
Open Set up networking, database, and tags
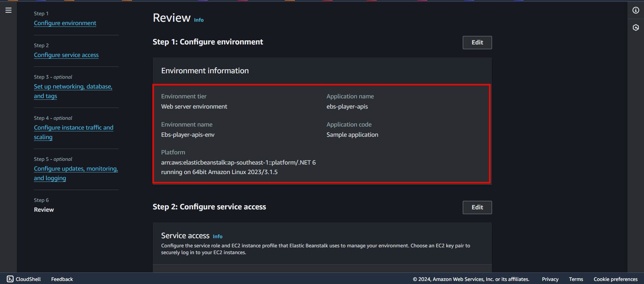click(73, 91)
